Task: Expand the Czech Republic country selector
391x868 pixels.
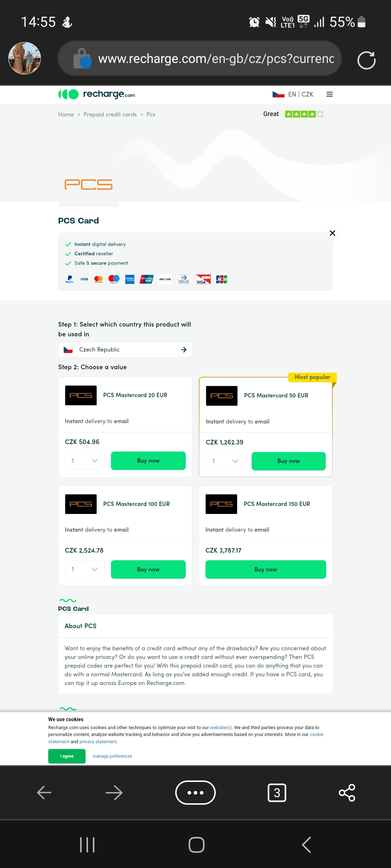Action: pos(125,350)
